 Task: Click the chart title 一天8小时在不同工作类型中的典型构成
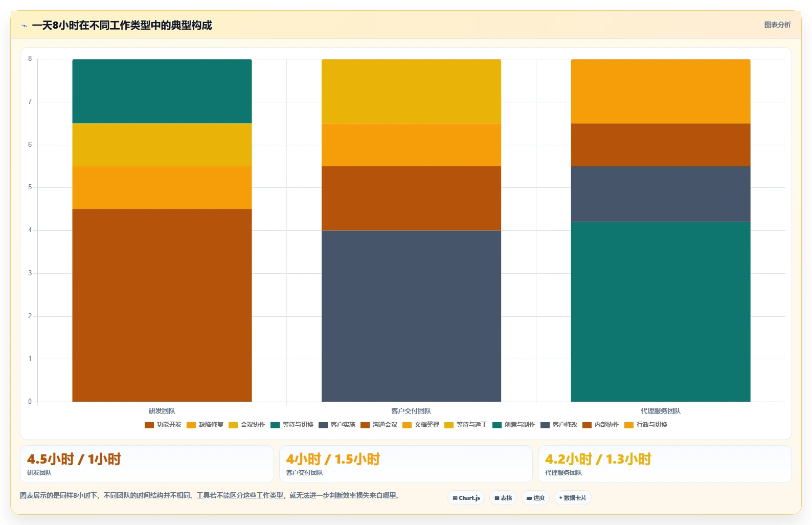(122, 26)
